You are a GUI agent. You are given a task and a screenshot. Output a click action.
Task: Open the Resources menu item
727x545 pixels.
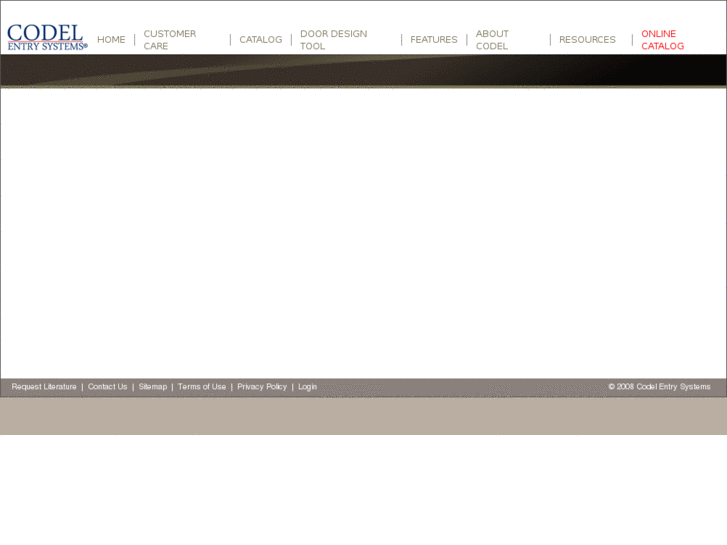[587, 40]
